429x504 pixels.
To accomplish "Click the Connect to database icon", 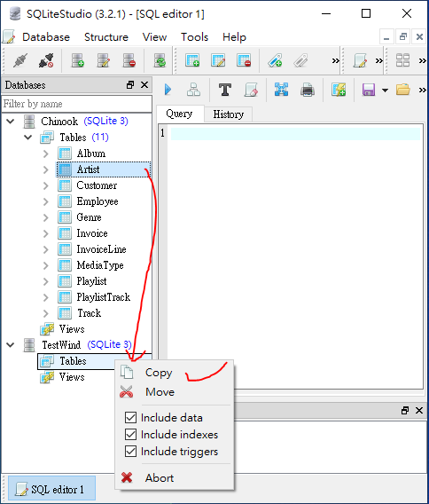I will click(19, 60).
